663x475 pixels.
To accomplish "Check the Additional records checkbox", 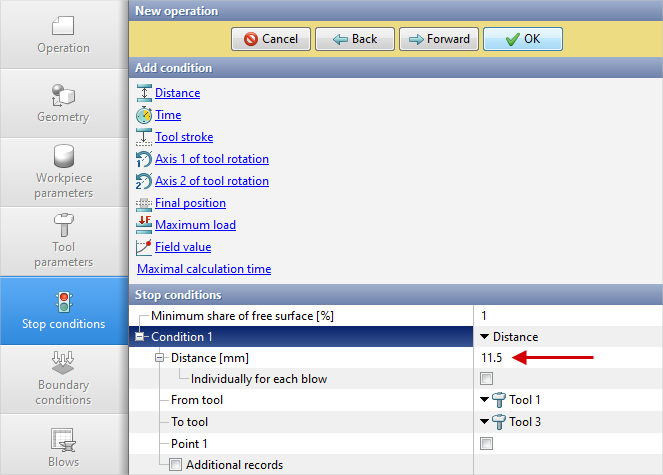I will pyautogui.click(x=175, y=465).
